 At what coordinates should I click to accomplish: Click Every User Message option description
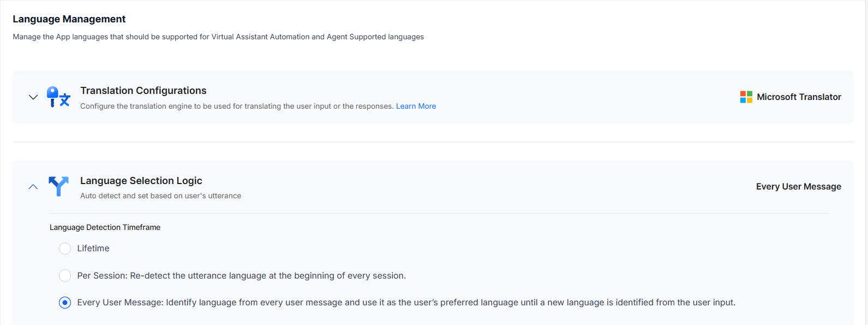(406, 303)
